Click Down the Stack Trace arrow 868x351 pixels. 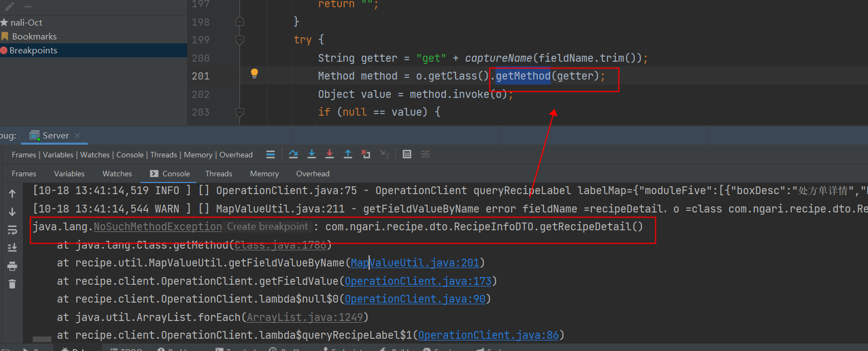pyautogui.click(x=12, y=212)
